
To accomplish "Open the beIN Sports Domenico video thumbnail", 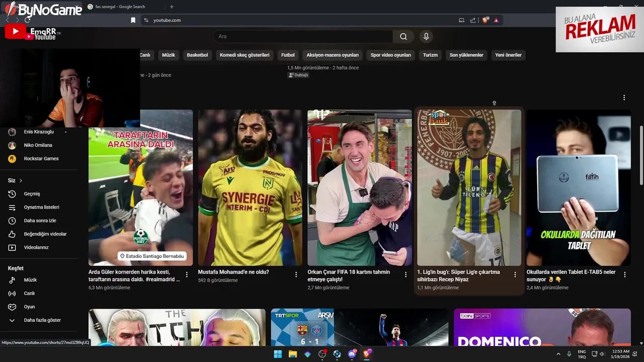I will [542, 327].
